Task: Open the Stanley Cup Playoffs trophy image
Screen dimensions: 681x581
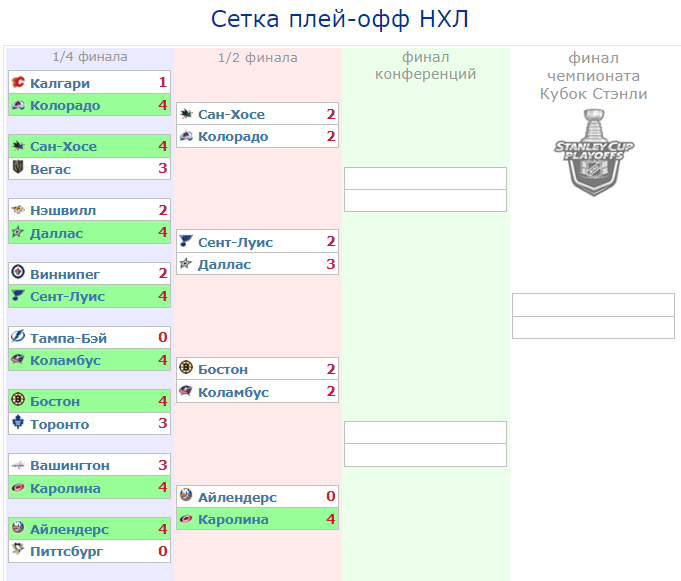Action: click(593, 152)
